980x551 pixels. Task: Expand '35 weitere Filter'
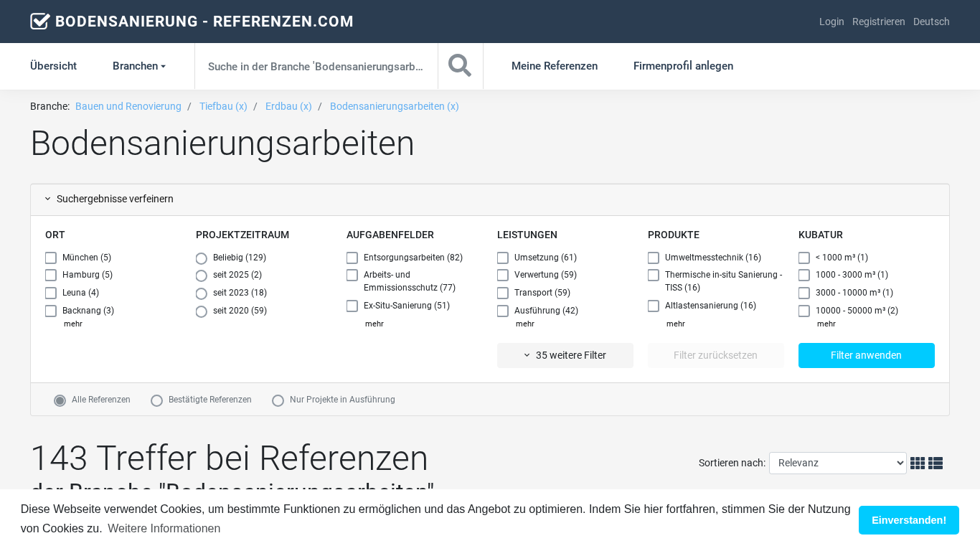point(565,355)
